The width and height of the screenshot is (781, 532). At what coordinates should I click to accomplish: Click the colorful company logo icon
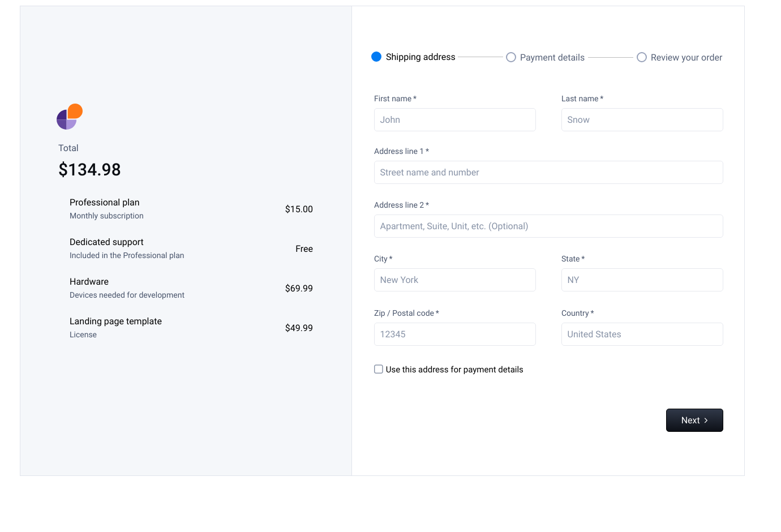pyautogui.click(x=69, y=116)
